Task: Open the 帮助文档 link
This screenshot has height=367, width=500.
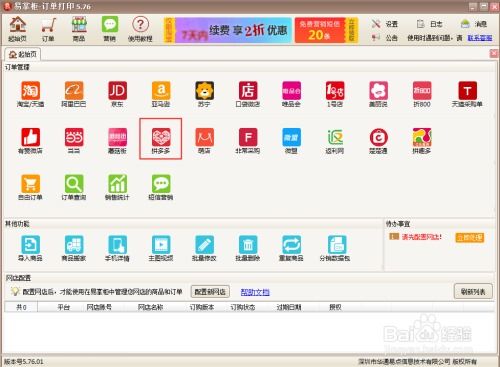Action: [x=255, y=292]
